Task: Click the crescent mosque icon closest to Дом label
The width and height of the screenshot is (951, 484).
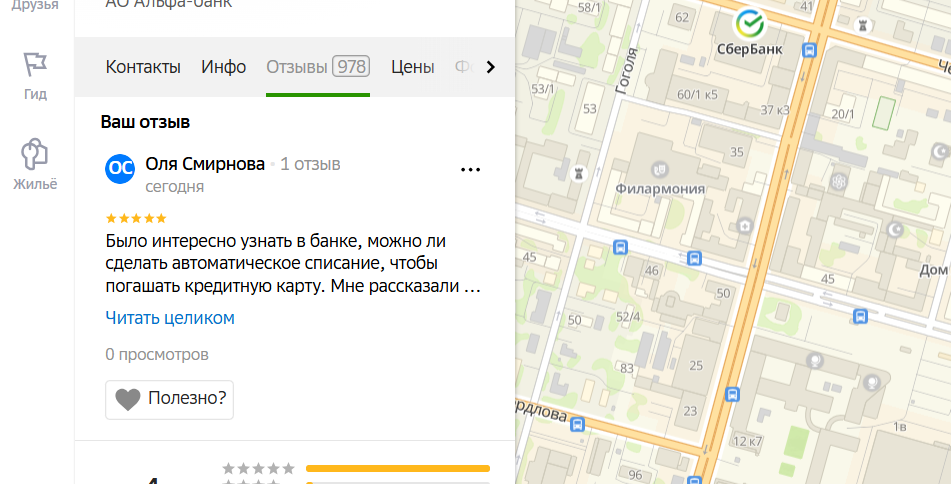Action: (895, 230)
